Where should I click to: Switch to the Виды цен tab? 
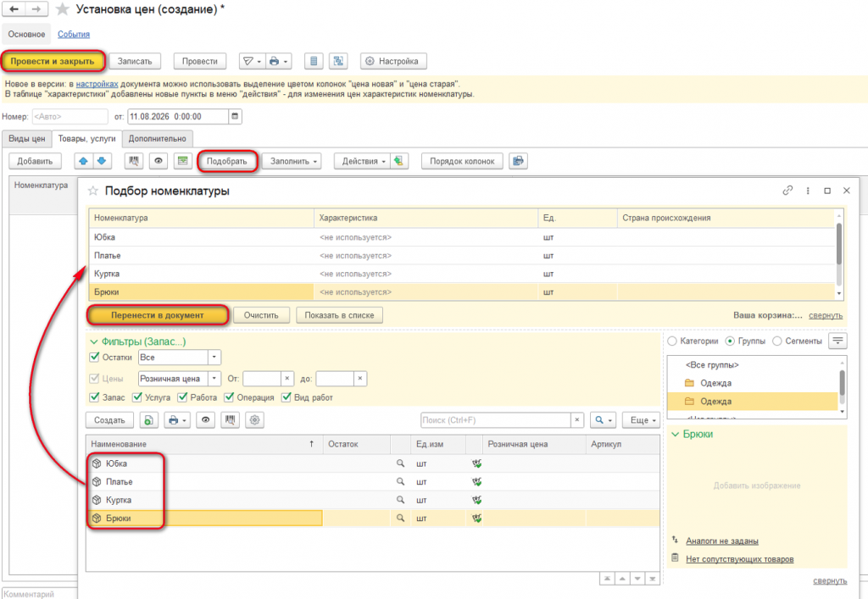[26, 139]
